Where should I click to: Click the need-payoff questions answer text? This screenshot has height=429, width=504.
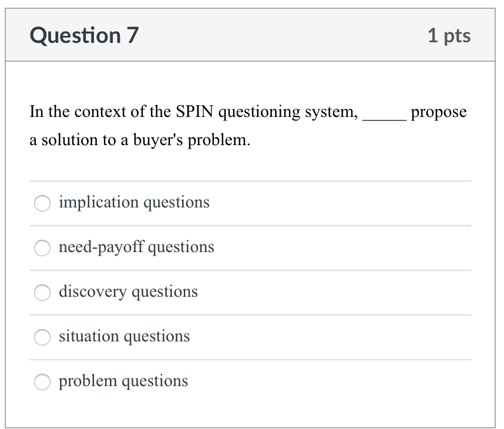pyautogui.click(x=136, y=247)
